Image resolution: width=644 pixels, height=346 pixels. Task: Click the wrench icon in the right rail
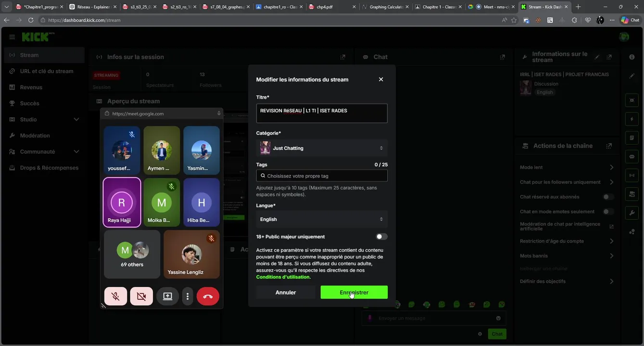point(632,213)
